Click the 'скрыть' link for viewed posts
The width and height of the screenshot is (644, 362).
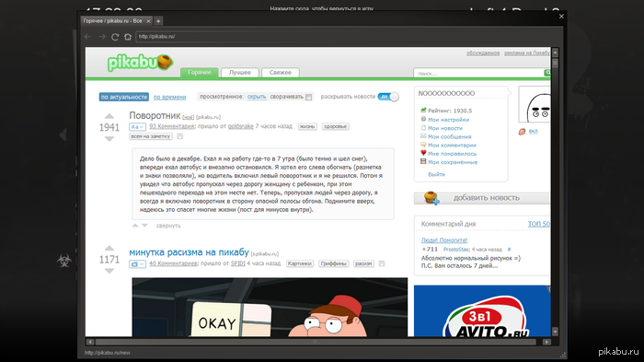point(257,97)
